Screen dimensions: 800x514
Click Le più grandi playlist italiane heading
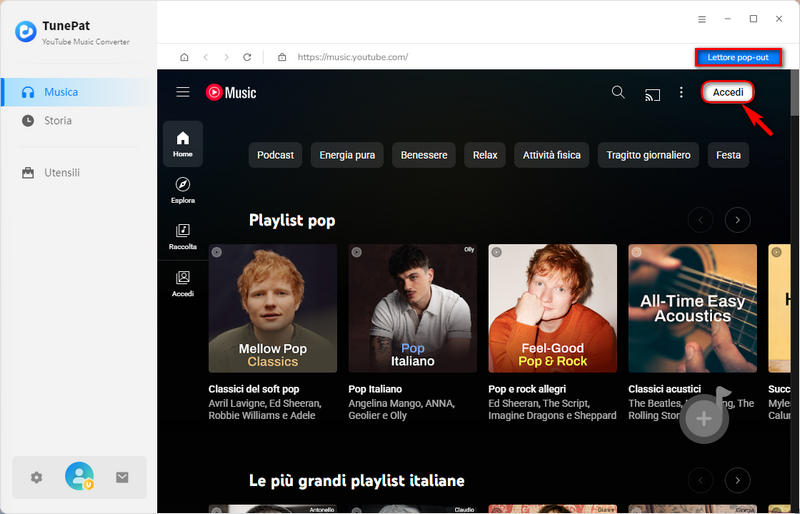click(x=357, y=481)
